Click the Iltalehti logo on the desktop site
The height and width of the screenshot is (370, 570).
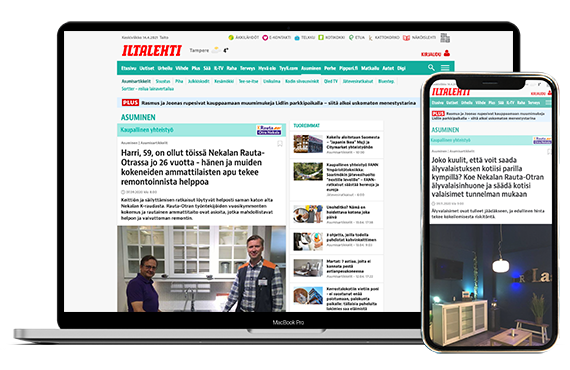coord(152,51)
